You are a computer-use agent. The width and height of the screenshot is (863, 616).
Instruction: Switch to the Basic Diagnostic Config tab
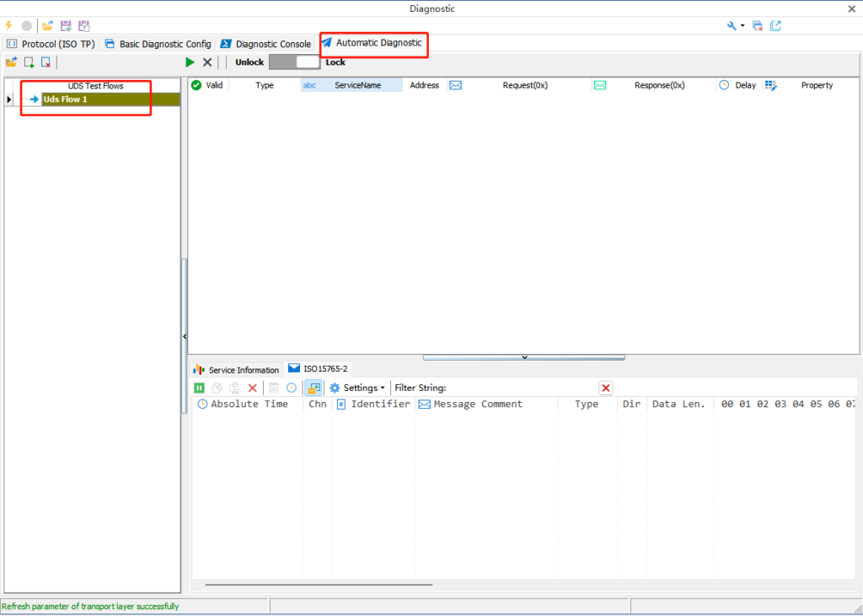(158, 44)
